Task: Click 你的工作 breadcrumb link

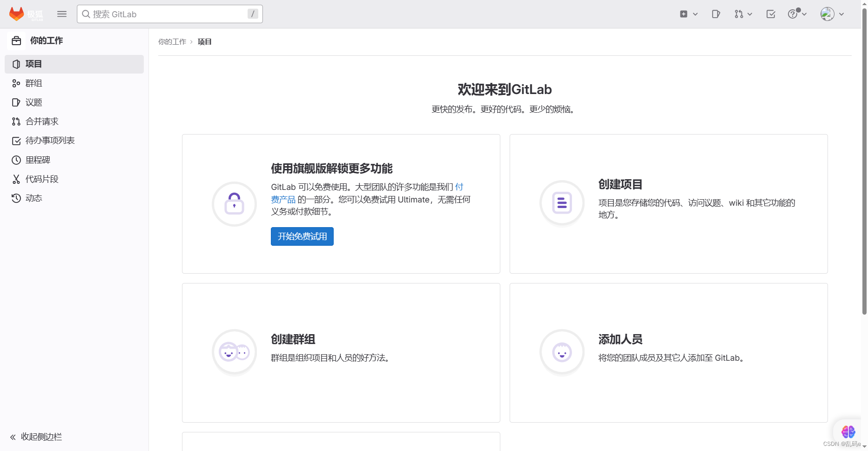Action: 172,41
